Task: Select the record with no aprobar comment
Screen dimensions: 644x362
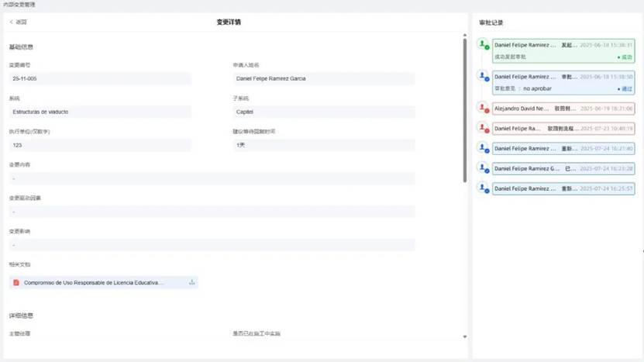Action: [x=563, y=83]
